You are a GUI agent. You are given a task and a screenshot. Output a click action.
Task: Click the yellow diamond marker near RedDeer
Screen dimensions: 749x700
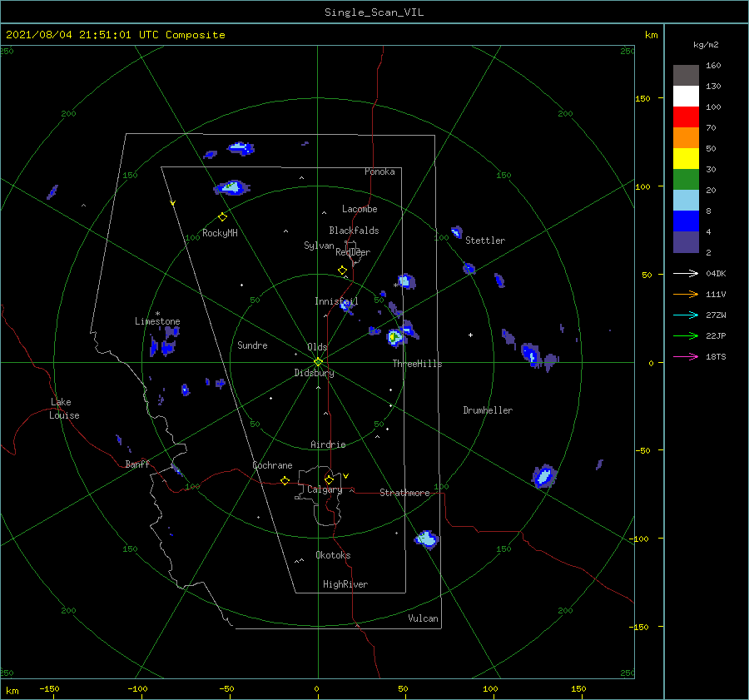tap(343, 271)
